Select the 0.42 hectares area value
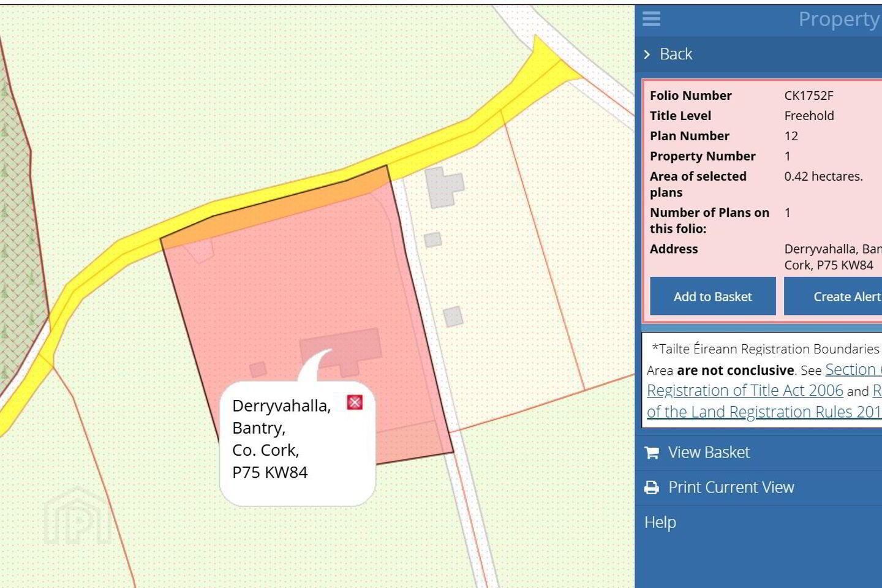Screen dimensions: 882x588 click(824, 176)
